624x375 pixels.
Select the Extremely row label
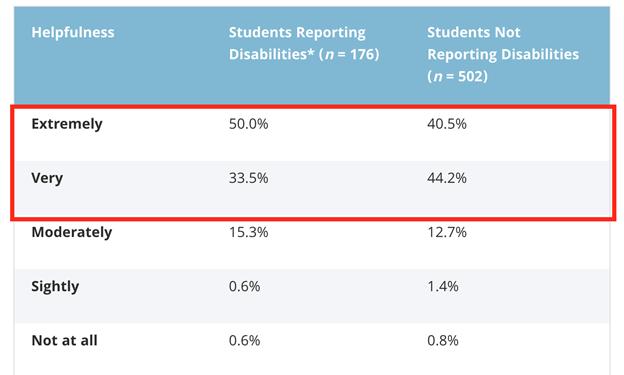pyautogui.click(x=67, y=124)
